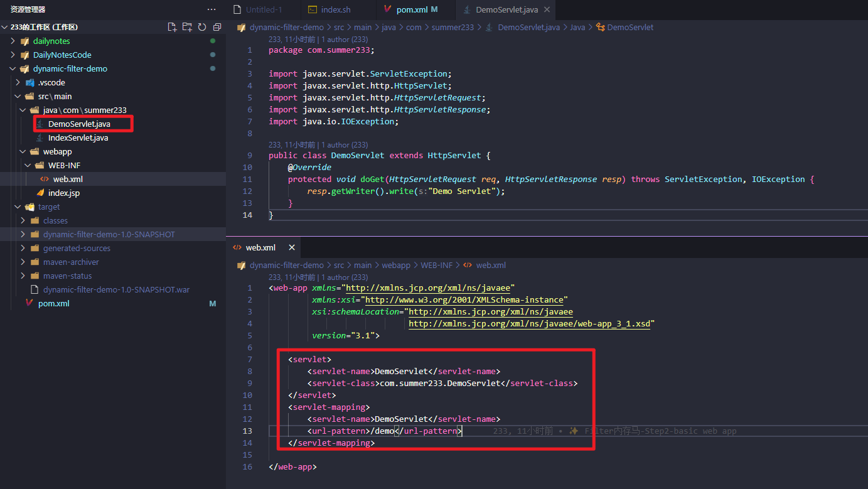
Task: Click dynamic-filter-demo in DemoServlet.java breadcrumb
Action: pyautogui.click(x=287, y=27)
